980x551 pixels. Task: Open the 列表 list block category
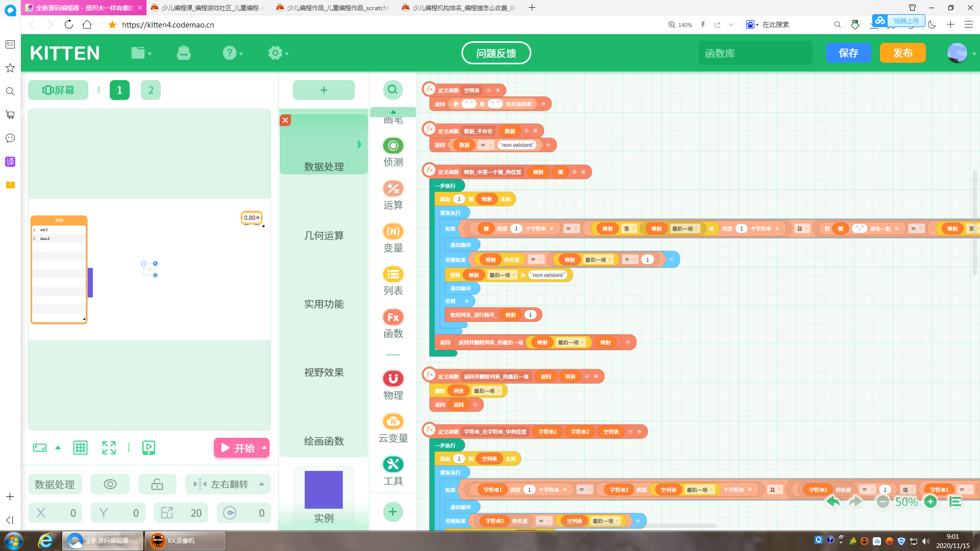point(393,281)
